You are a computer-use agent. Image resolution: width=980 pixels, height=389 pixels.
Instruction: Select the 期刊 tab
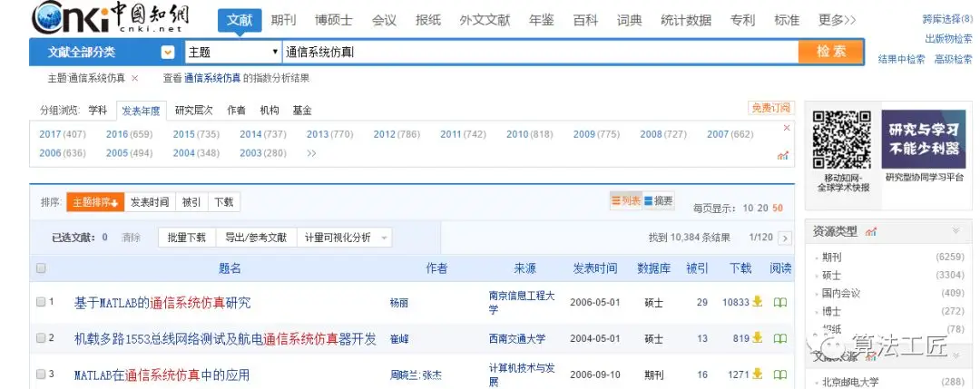(x=283, y=21)
